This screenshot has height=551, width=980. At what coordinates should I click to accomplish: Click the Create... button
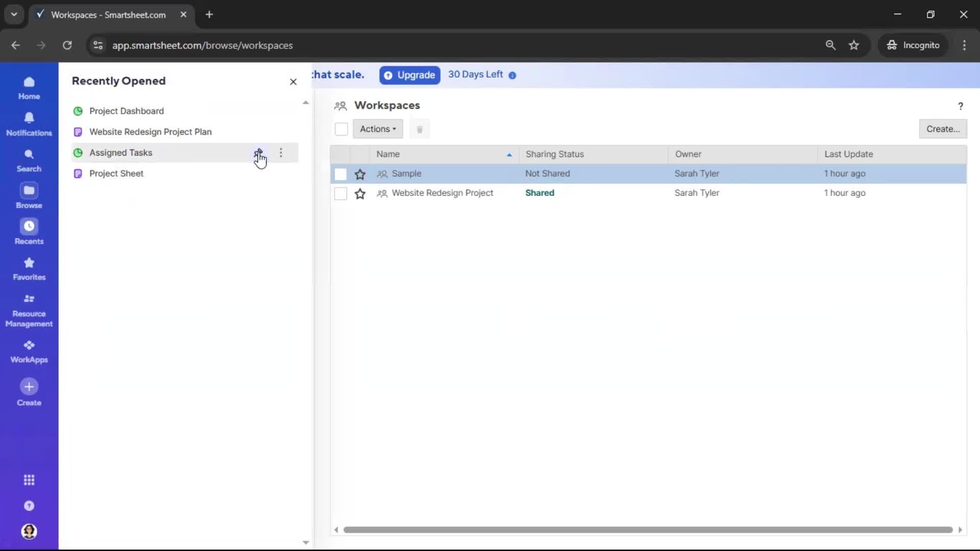[x=943, y=129]
